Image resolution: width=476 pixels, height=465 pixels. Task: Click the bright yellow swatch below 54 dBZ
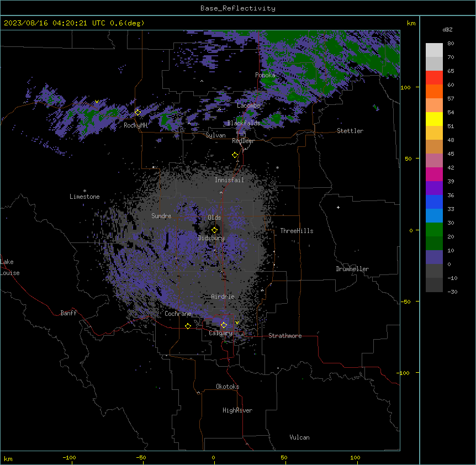[434, 119]
